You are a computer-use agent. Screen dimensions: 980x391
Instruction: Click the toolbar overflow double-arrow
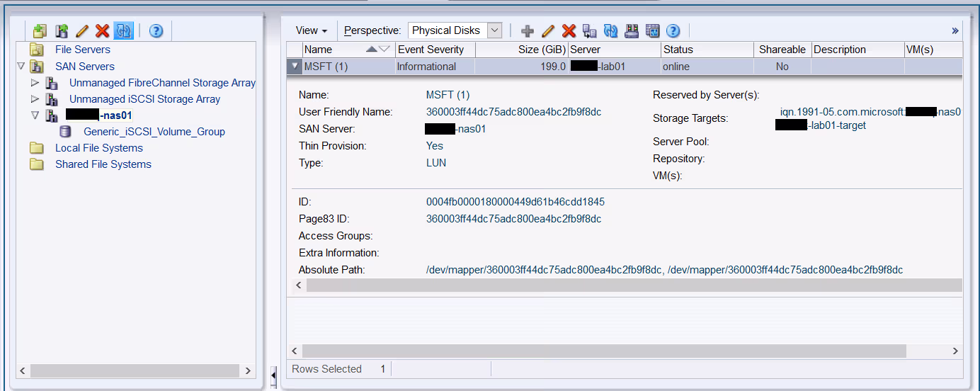coord(955,30)
